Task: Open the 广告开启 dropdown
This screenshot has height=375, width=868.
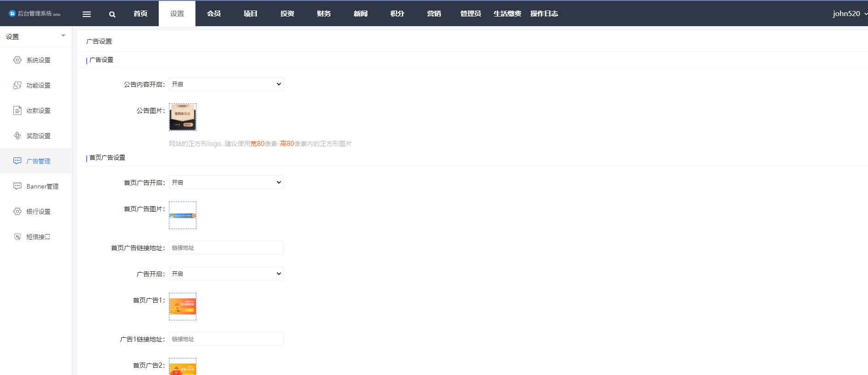Action: [226, 274]
